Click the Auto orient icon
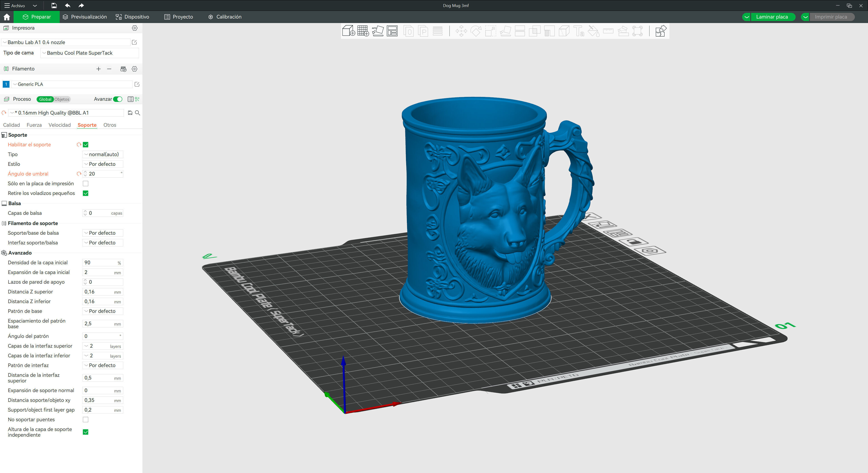 pyautogui.click(x=378, y=31)
